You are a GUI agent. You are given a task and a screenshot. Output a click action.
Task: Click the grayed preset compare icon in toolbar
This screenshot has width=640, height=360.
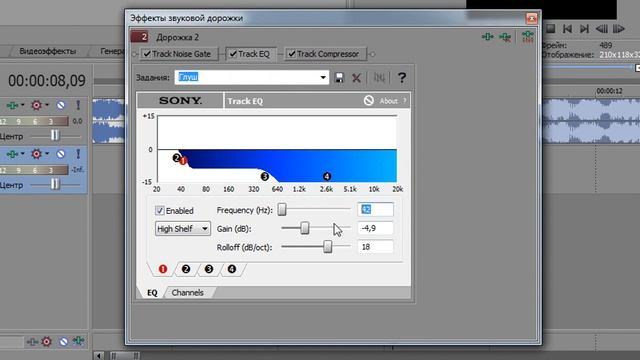click(x=379, y=78)
